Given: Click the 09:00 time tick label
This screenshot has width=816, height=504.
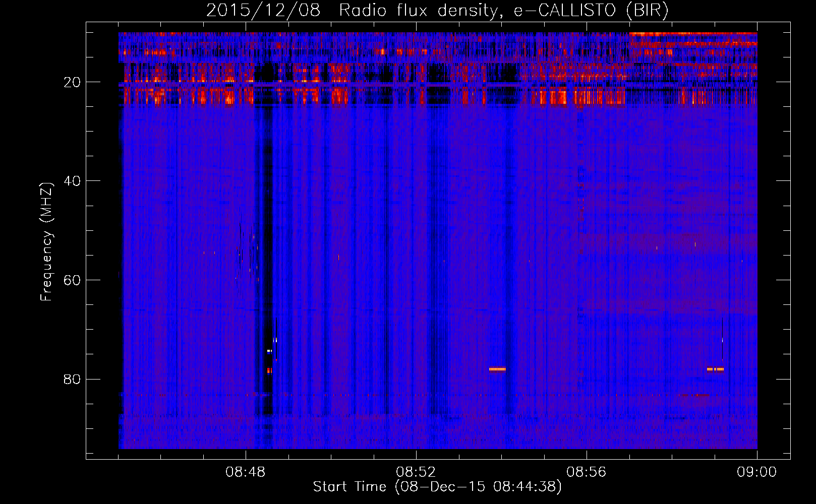Looking at the screenshot, I should coord(757,472).
